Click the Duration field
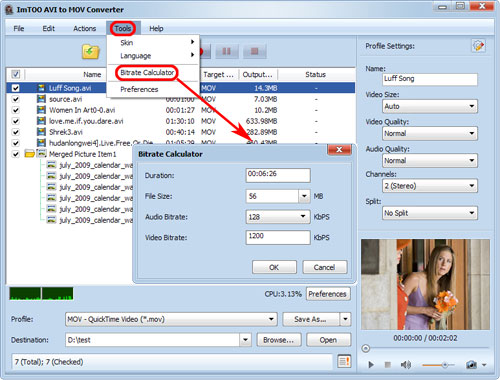The width and height of the screenshot is (500, 380). click(x=278, y=175)
